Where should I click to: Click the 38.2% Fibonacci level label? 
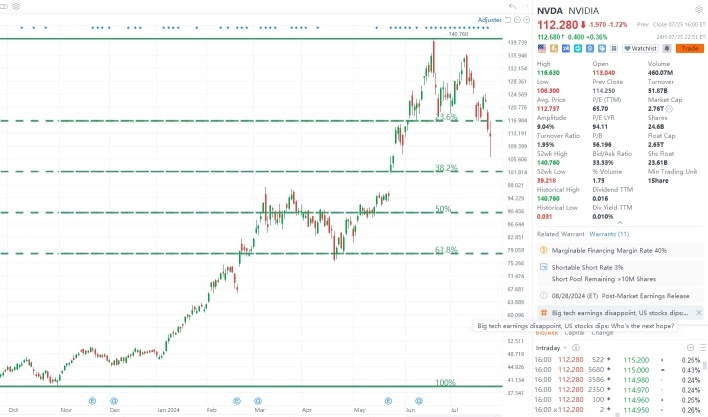pos(447,168)
